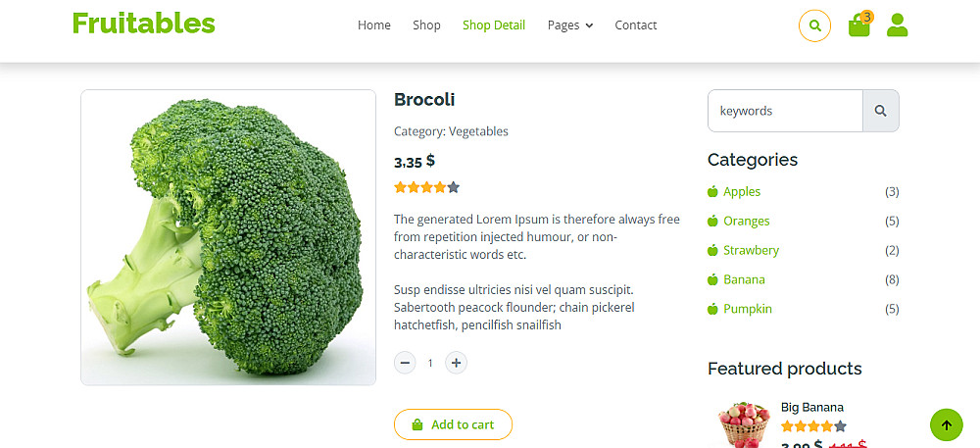Increase quantity with the plus button
980x448 pixels.
pos(456,363)
